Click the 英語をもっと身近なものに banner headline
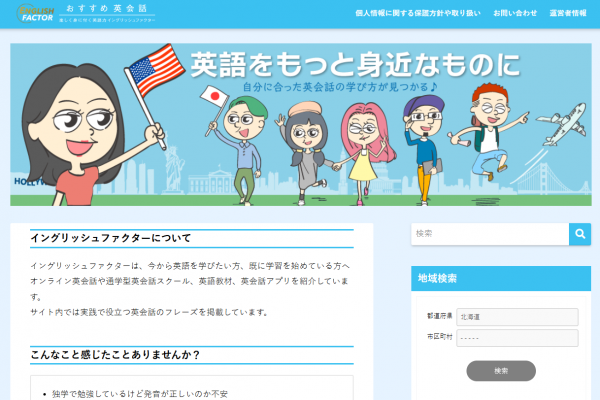The height and width of the screenshot is (400, 600). tap(355, 64)
